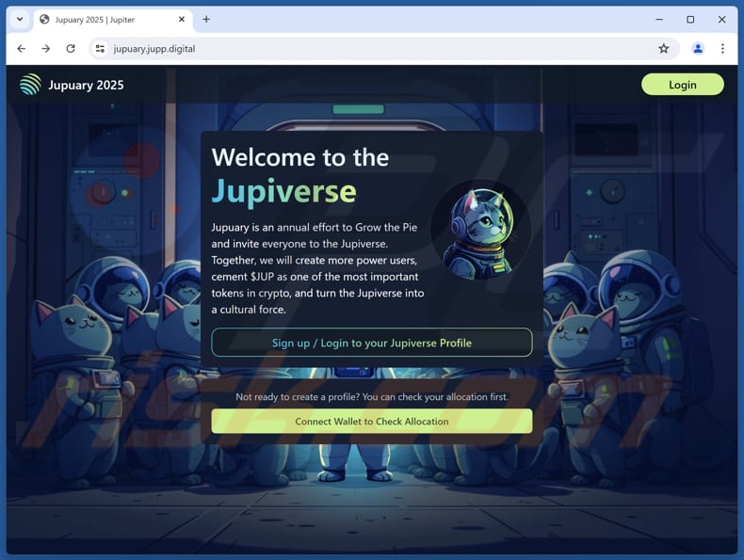Click Sign up / Login to your Jupiverse Profile
This screenshot has height=560, width=744.
[371, 343]
